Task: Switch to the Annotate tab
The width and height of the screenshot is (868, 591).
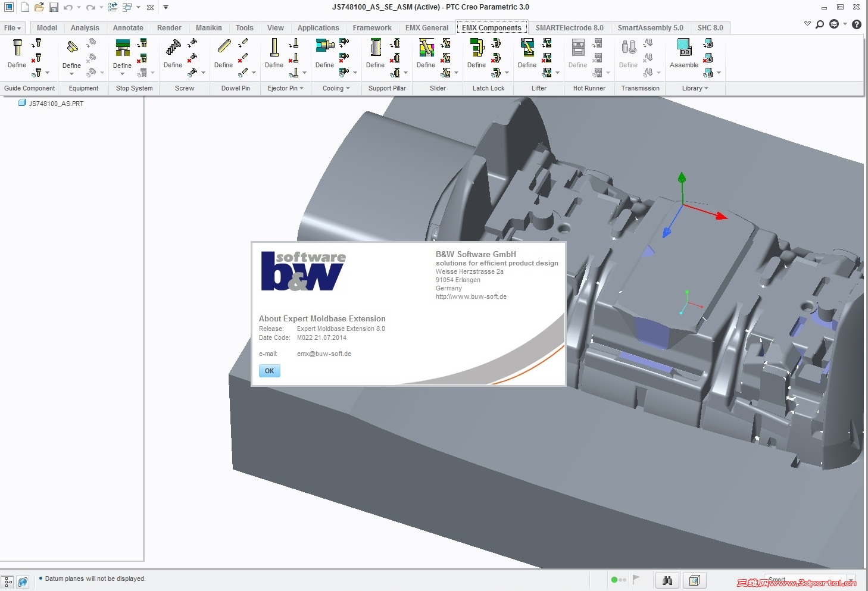Action: (128, 28)
